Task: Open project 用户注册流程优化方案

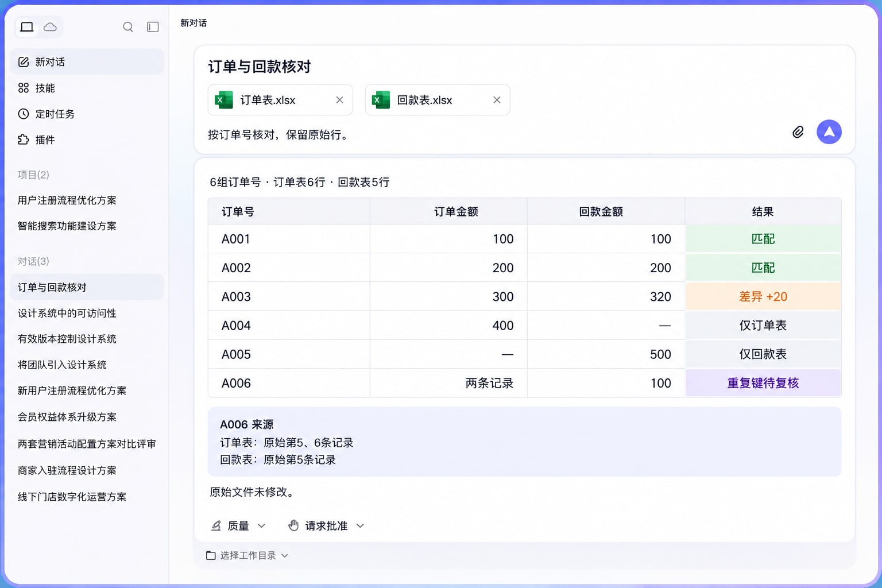Action: [67, 200]
